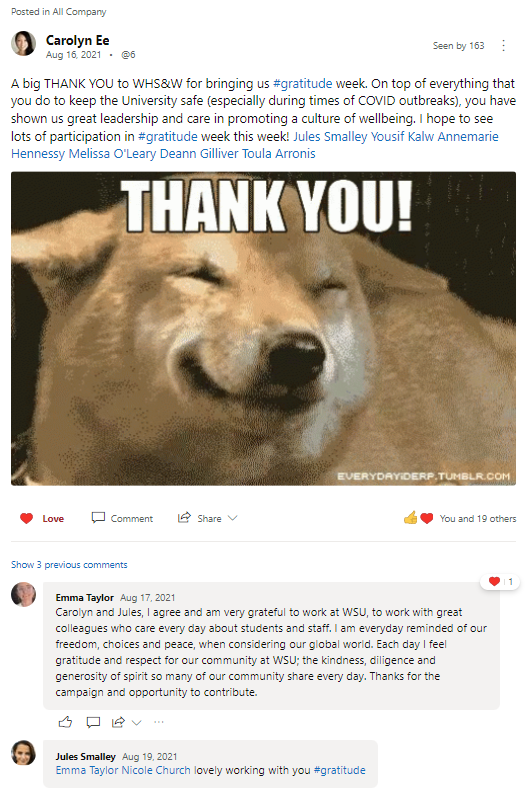527x791 pixels.
Task: Open the heart reaction count on Emma's comment
Action: tap(501, 582)
